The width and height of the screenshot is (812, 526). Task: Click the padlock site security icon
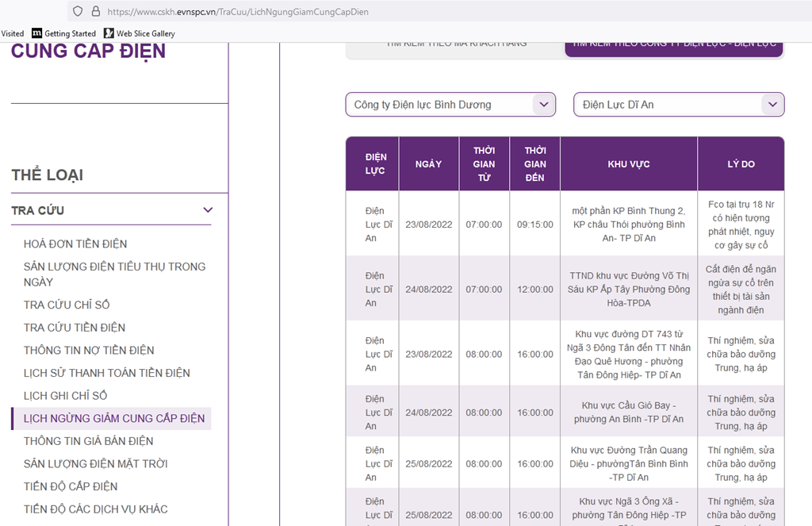pos(96,11)
